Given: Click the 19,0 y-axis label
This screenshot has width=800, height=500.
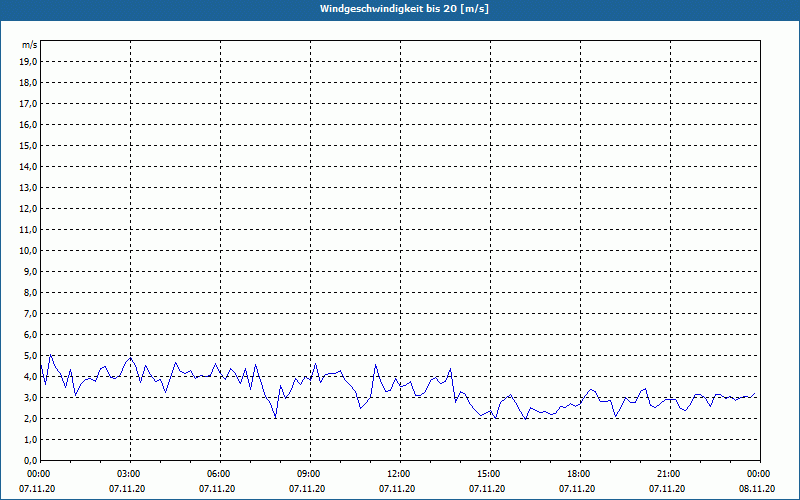Looking at the screenshot, I should (28, 62).
